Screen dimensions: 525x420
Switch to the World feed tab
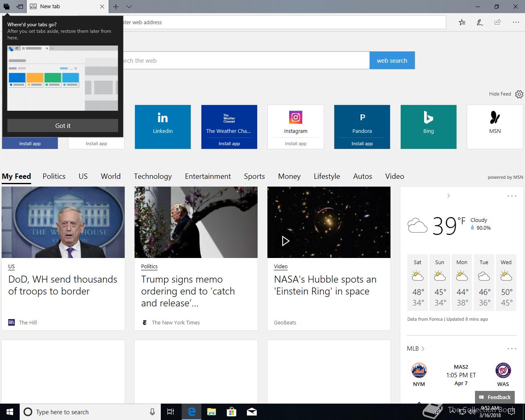click(x=111, y=176)
